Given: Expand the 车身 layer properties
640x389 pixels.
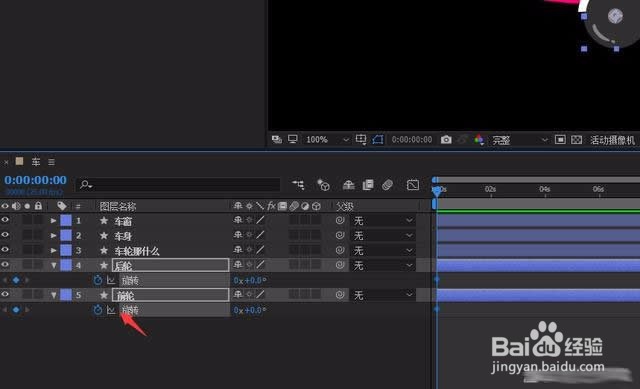Looking at the screenshot, I should coord(53,236).
